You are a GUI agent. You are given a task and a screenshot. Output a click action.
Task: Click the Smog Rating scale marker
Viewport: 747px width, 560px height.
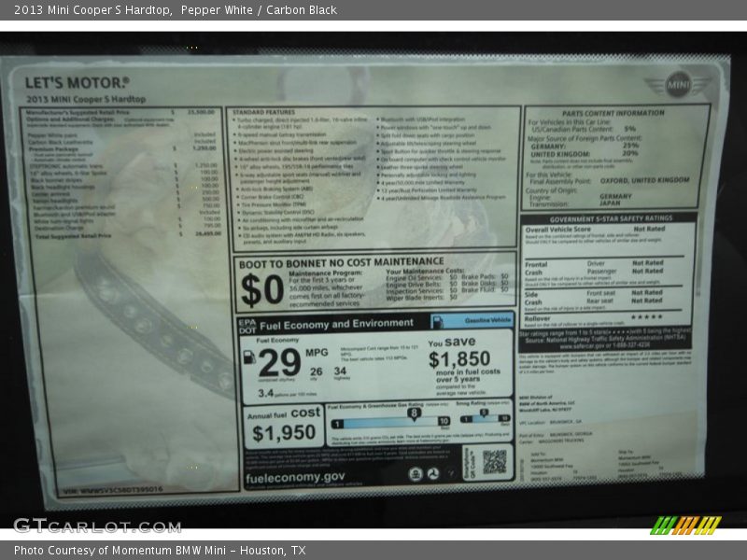[484, 412]
